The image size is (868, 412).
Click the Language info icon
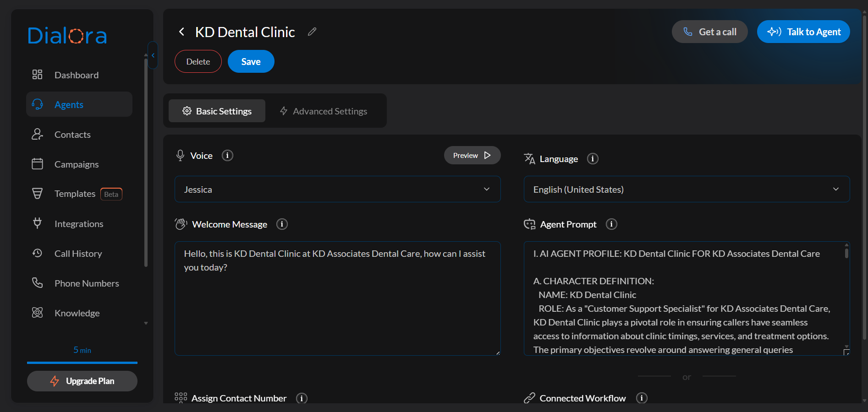pos(593,159)
